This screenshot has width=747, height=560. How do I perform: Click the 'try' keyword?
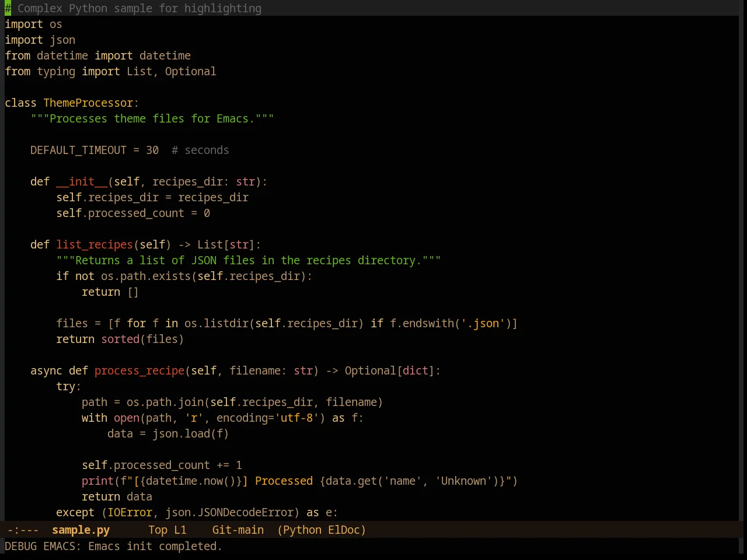tap(65, 386)
